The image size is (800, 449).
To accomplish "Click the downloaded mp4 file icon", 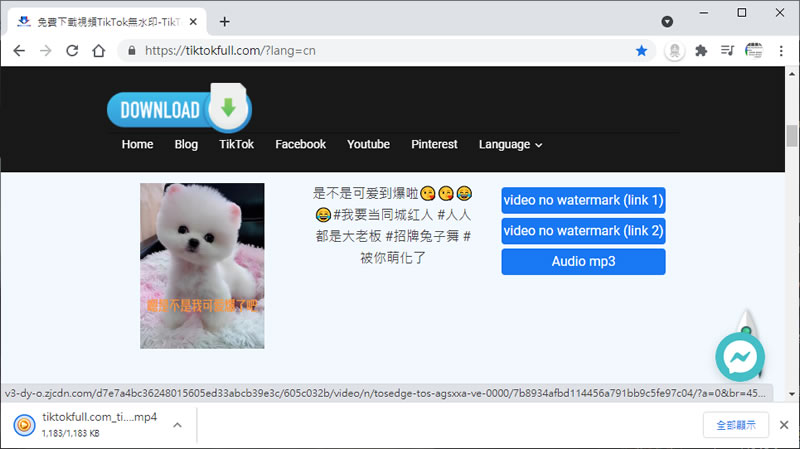I will [24, 425].
